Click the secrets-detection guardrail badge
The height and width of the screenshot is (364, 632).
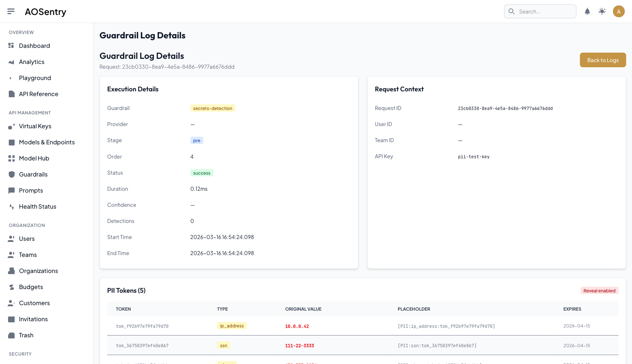(x=212, y=108)
